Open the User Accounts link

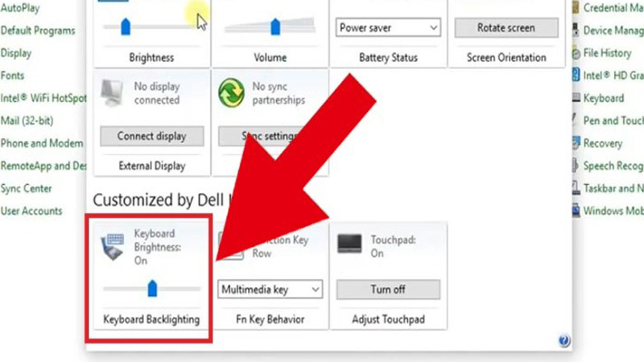click(31, 211)
